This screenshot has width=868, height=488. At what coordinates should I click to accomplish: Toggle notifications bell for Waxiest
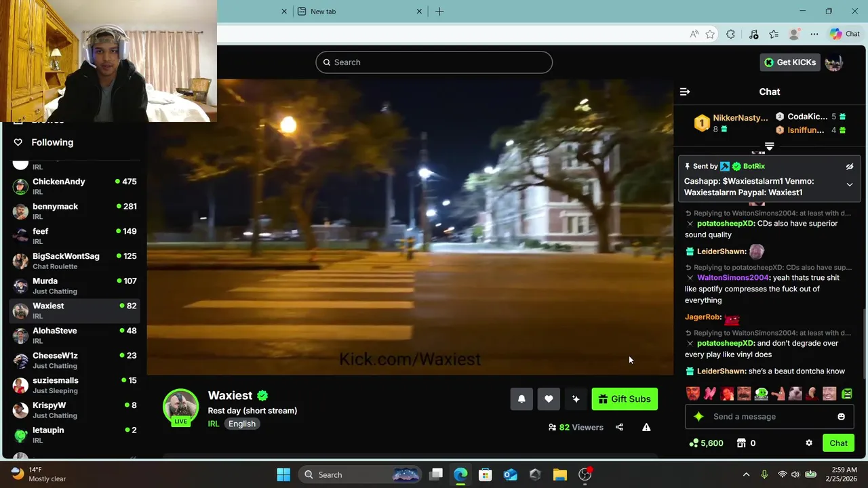point(521,399)
